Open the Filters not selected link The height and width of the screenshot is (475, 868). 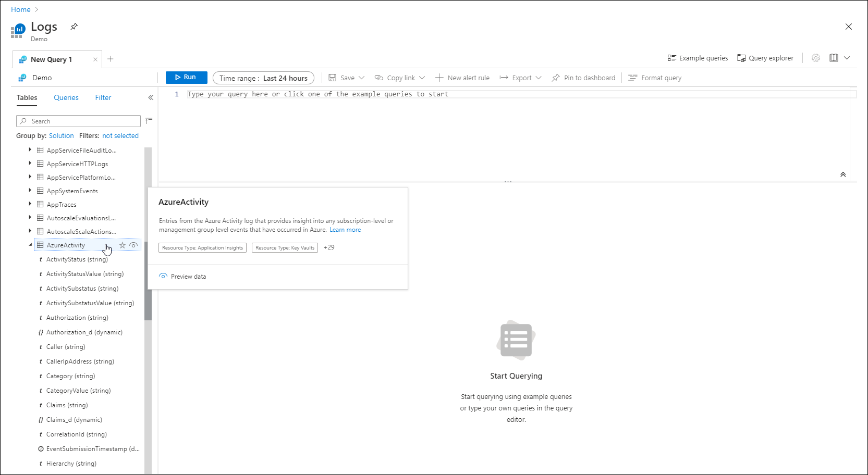[x=120, y=135]
